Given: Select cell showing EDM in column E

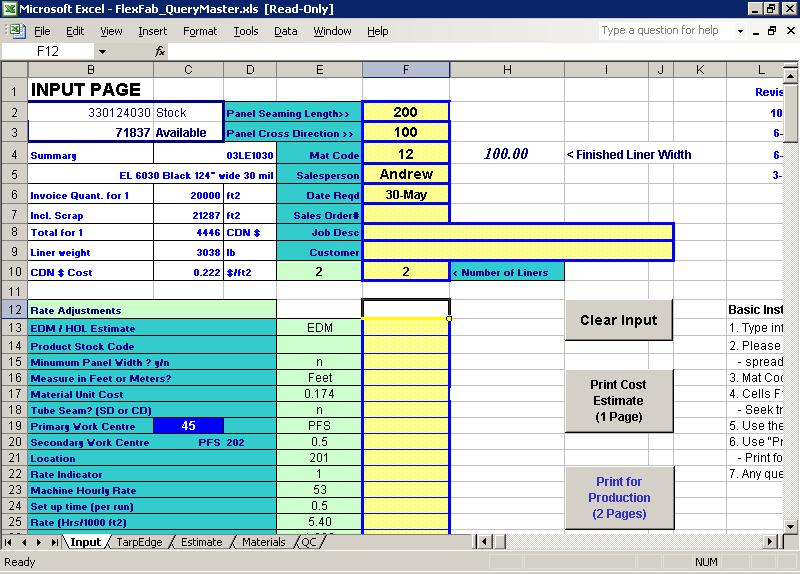Looking at the screenshot, I should 319,328.
